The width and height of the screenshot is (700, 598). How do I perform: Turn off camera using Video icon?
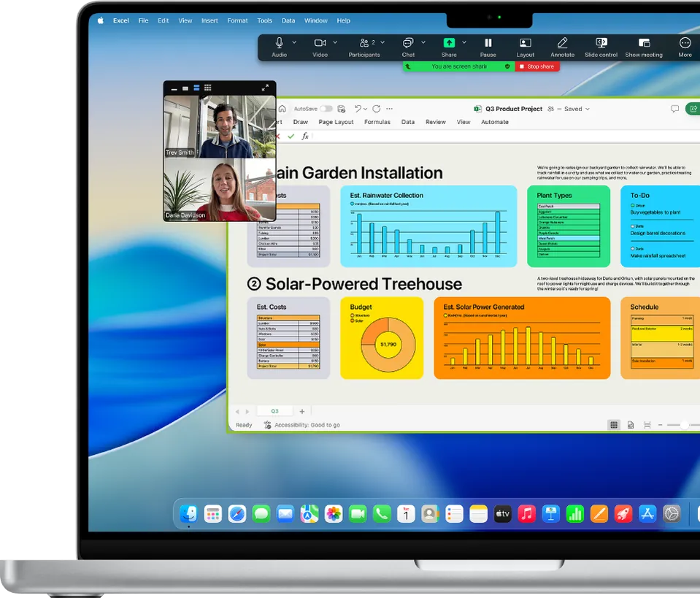point(320,43)
